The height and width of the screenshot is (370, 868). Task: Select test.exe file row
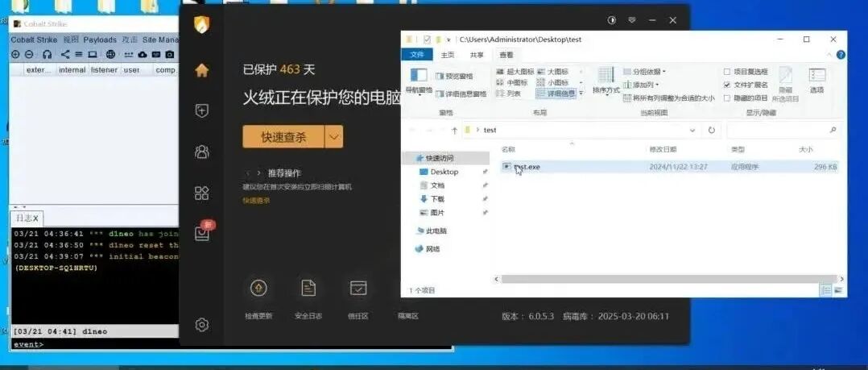[669, 167]
